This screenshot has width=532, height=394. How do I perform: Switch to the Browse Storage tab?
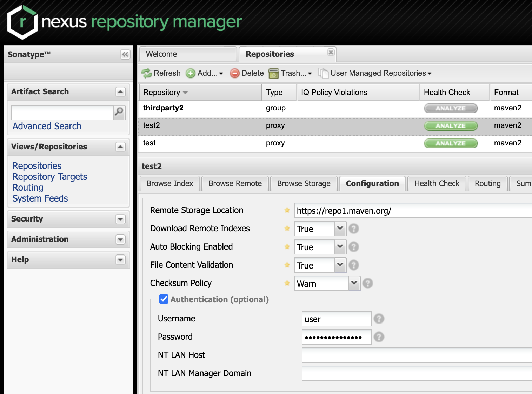tap(304, 184)
